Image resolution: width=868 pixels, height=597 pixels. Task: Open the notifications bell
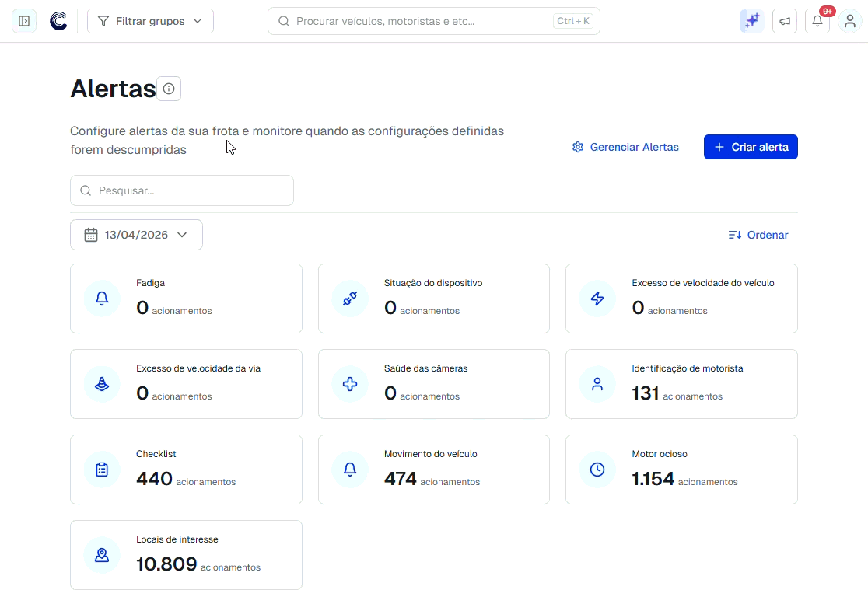pos(817,22)
